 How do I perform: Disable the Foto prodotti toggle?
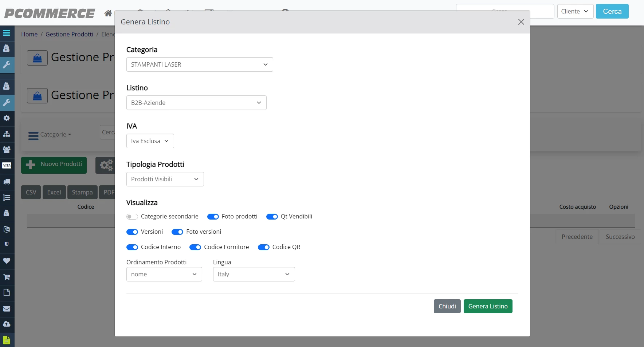213,217
